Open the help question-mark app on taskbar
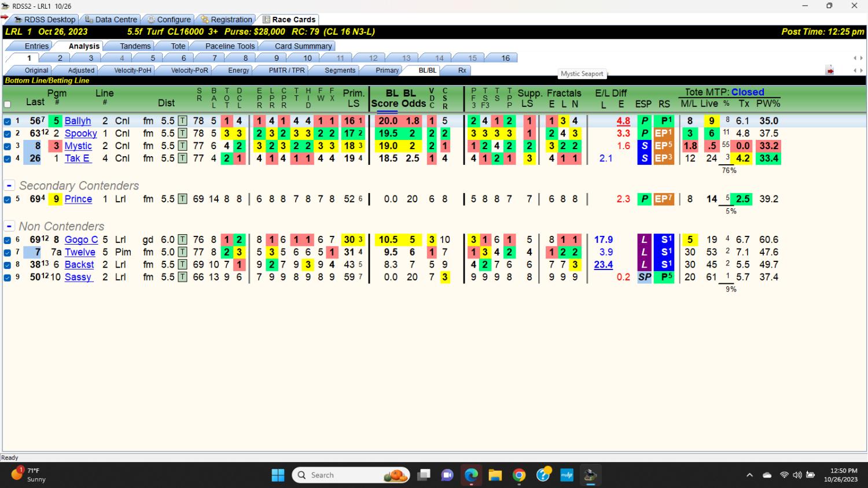Screen dimensions: 868x488 click(x=543, y=475)
